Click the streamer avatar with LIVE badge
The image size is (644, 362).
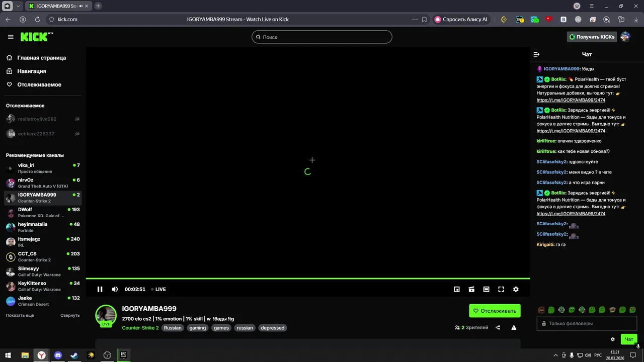106,316
